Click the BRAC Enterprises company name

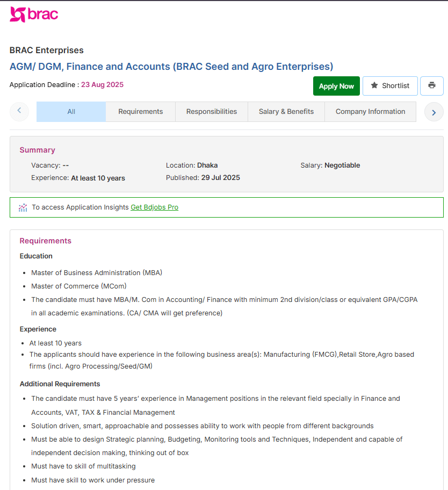tap(47, 51)
